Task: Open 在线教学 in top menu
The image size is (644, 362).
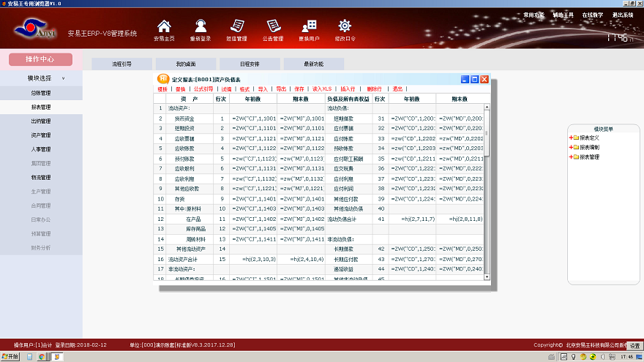Action: 593,15
